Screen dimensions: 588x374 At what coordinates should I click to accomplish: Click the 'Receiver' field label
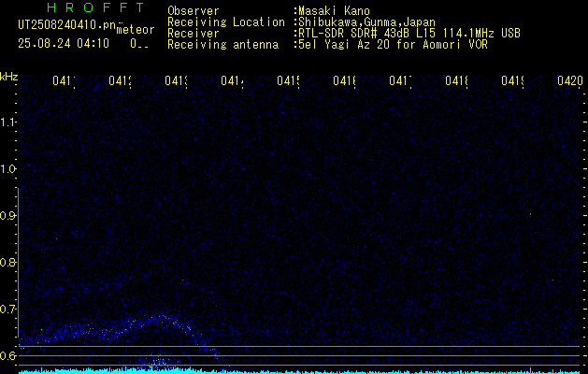pyautogui.click(x=194, y=34)
